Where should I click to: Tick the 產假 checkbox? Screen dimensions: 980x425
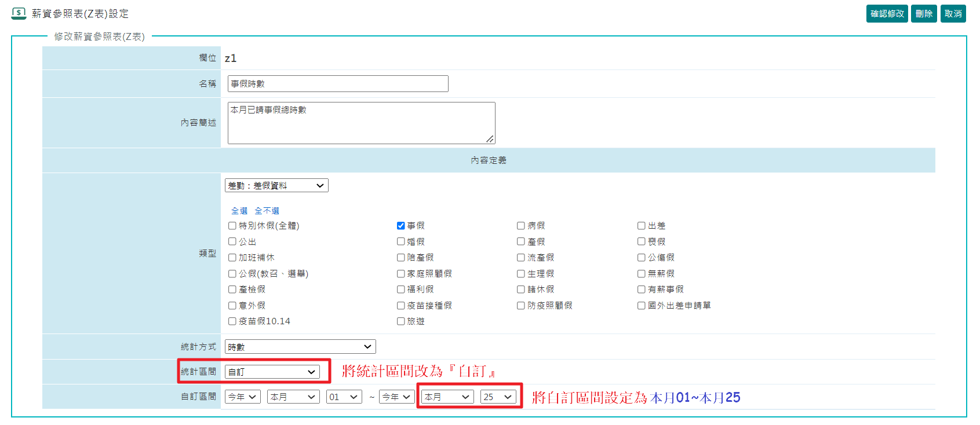coord(521,241)
